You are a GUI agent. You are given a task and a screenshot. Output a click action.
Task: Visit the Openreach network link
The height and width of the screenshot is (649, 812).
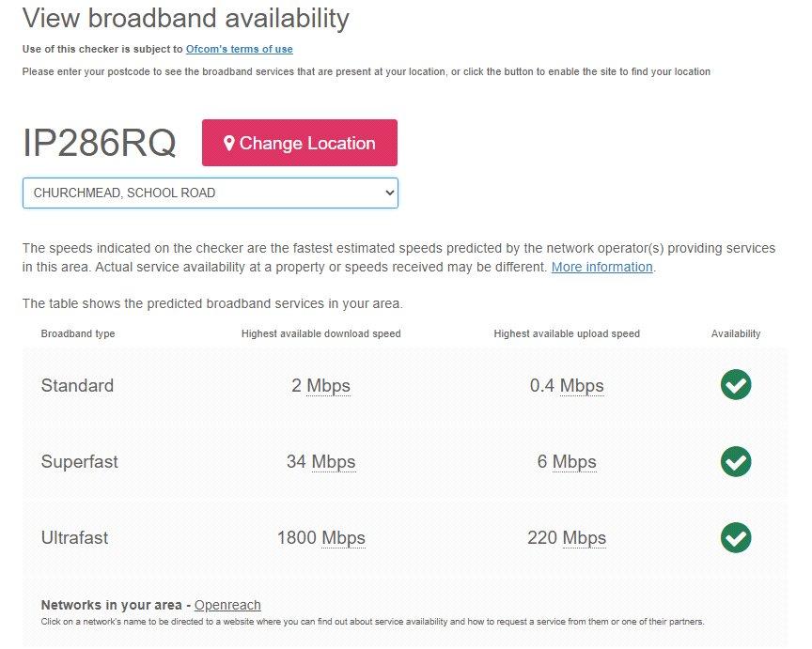pyautogui.click(x=227, y=605)
